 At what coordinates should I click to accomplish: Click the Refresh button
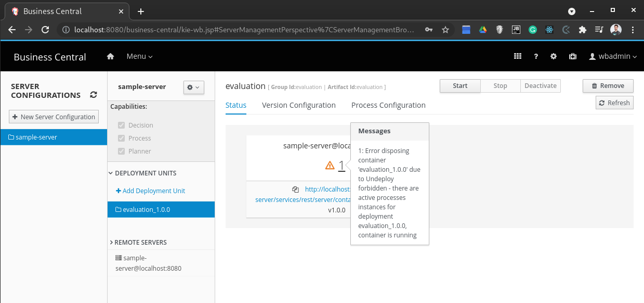[614, 103]
